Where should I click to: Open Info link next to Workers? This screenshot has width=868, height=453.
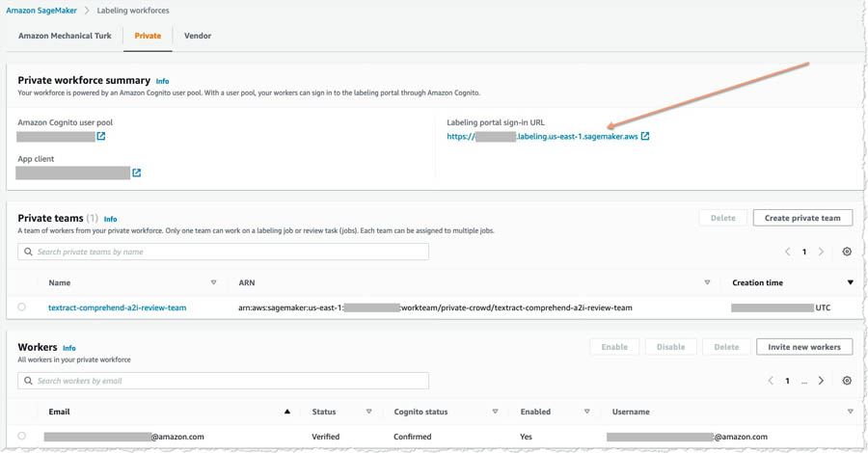(x=69, y=348)
